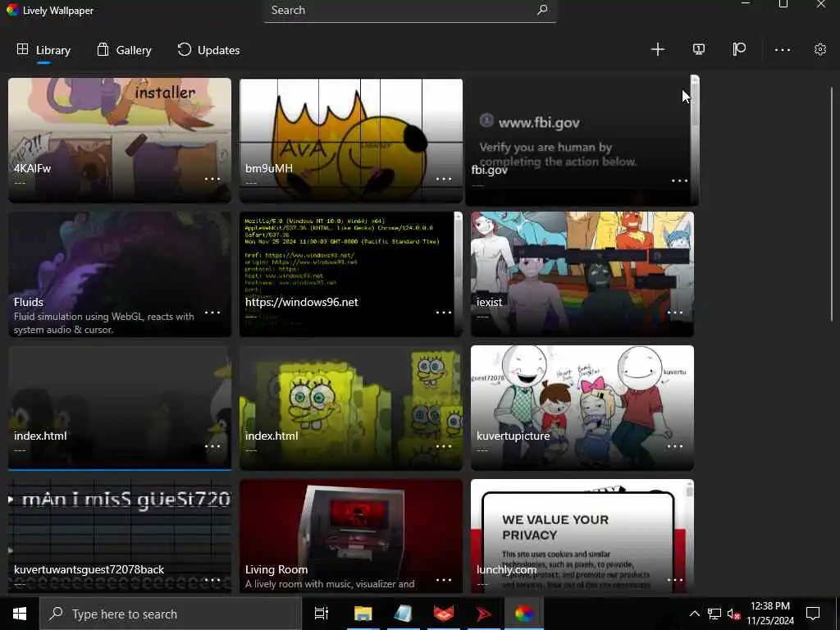This screenshot has height=630, width=840.
Task: Open more options for Fluids wallpaper
Action: (212, 313)
